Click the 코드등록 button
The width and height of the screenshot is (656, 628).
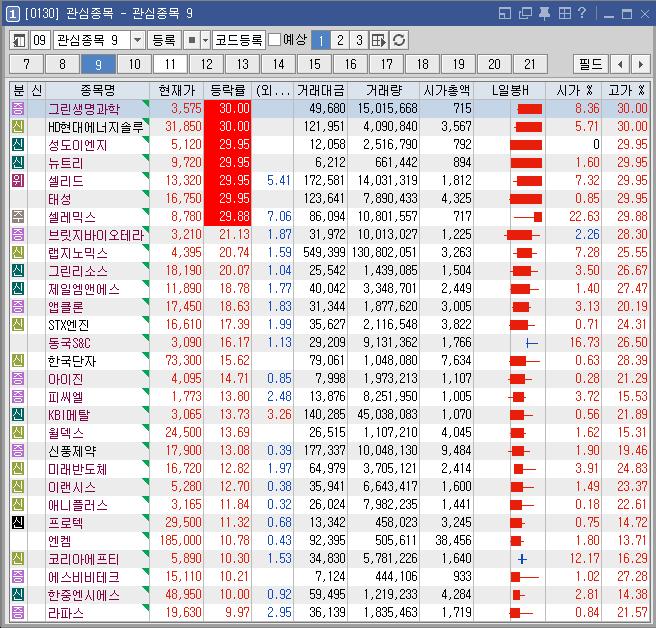pyautogui.click(x=239, y=40)
